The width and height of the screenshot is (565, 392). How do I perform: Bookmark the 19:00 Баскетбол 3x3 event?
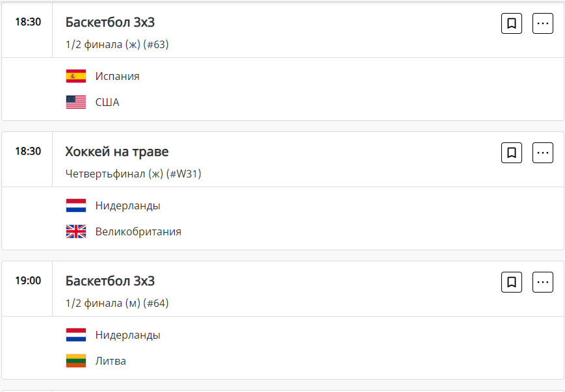pos(512,282)
